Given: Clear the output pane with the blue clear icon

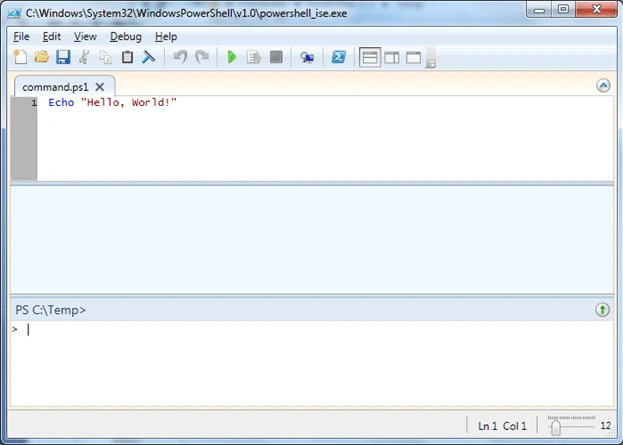Looking at the screenshot, I should point(149,57).
